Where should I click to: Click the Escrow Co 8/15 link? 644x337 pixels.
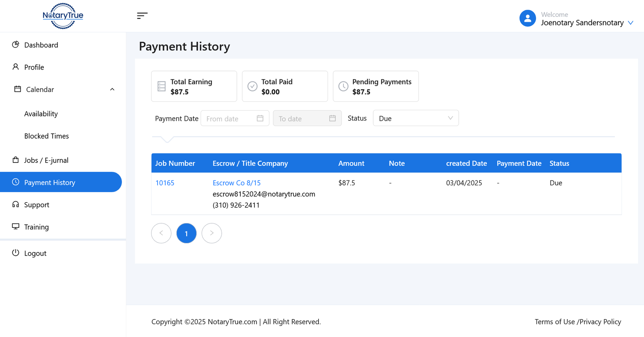(x=236, y=183)
